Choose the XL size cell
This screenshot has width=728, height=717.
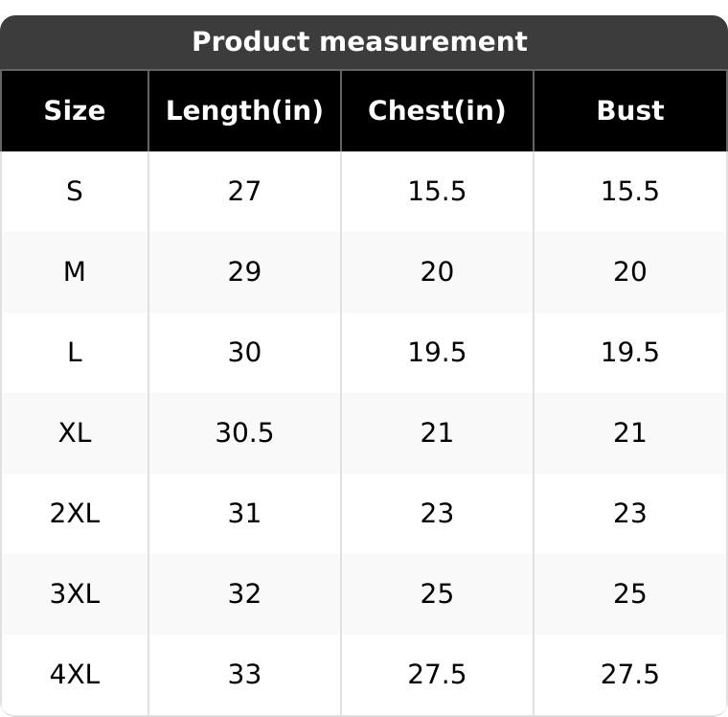pyautogui.click(x=75, y=433)
